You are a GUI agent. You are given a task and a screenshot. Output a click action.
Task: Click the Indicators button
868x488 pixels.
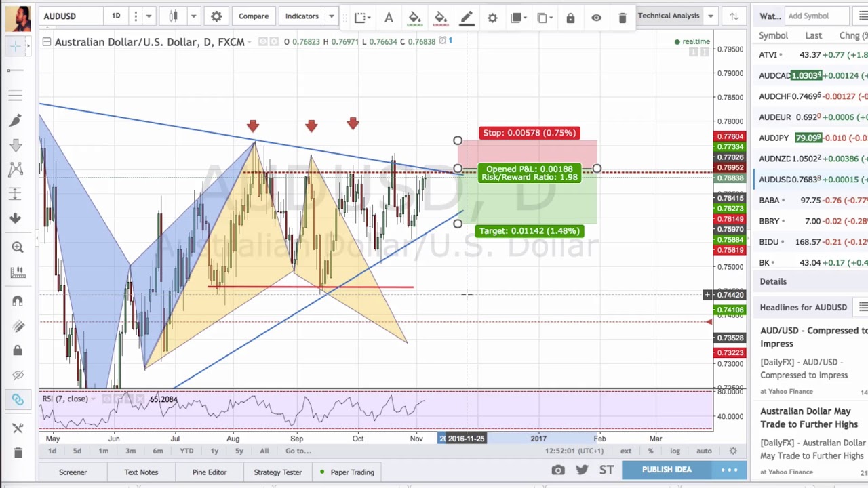(302, 16)
